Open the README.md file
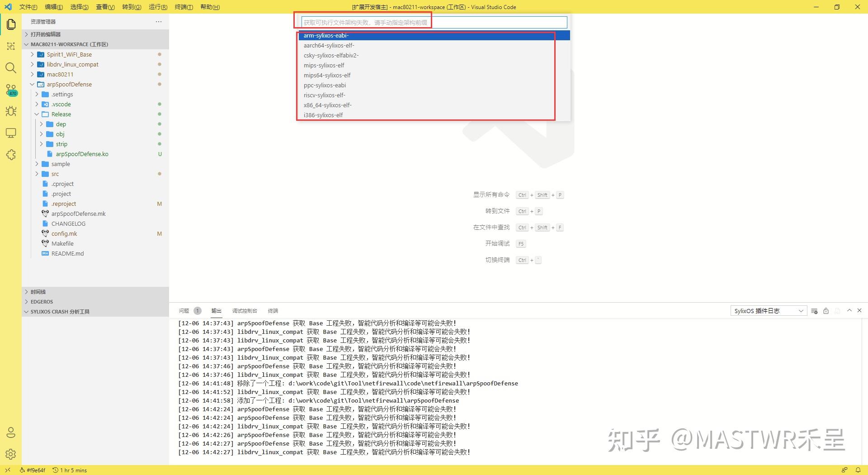 [x=68, y=253]
